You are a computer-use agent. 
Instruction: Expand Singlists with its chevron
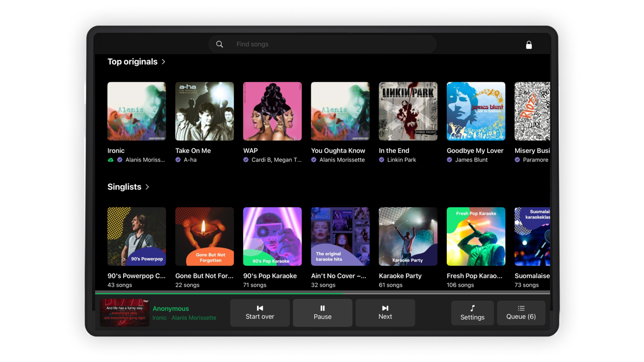147,187
